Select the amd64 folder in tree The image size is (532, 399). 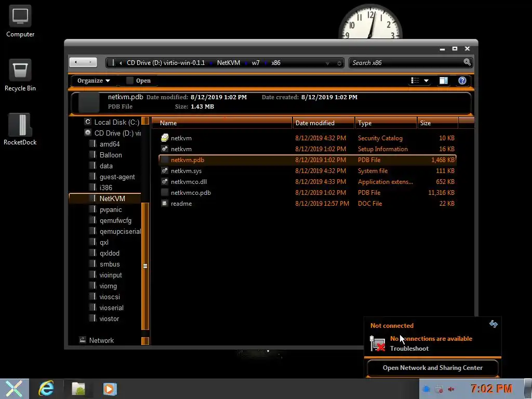point(110,144)
